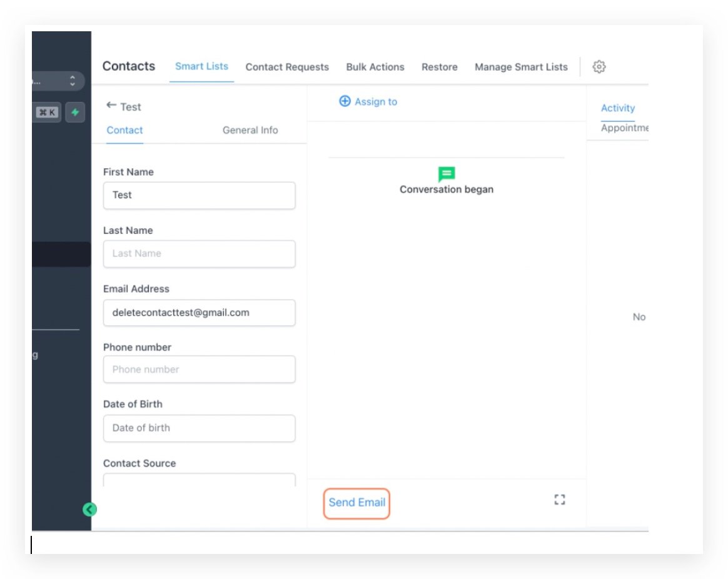728x579 pixels.
Task: Click the Email Address input field
Action: coord(199,313)
